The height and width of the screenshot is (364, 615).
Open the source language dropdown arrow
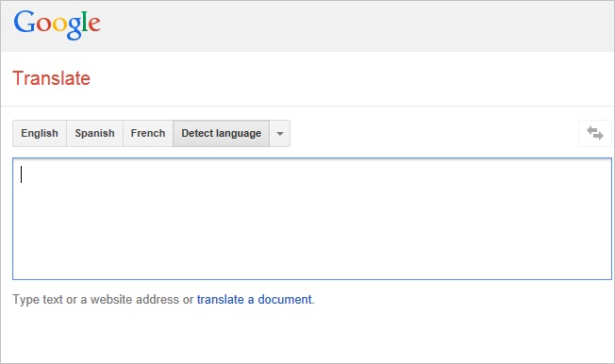click(279, 133)
